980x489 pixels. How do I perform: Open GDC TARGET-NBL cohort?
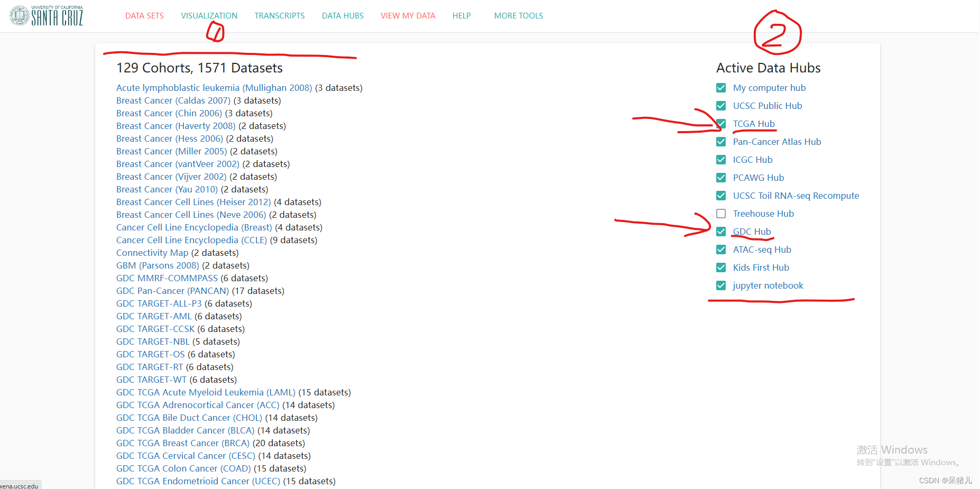153,342
